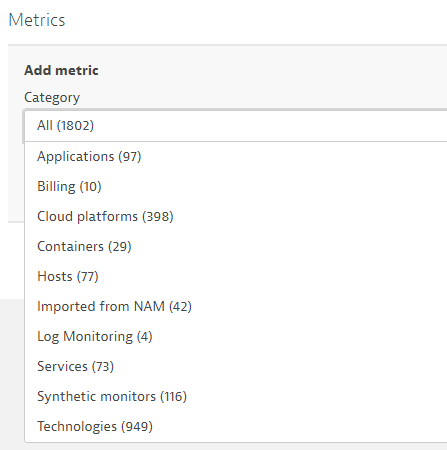Viewport: 447px width, 450px height.
Task: Choose the Applications (97) category option
Action: (236, 156)
